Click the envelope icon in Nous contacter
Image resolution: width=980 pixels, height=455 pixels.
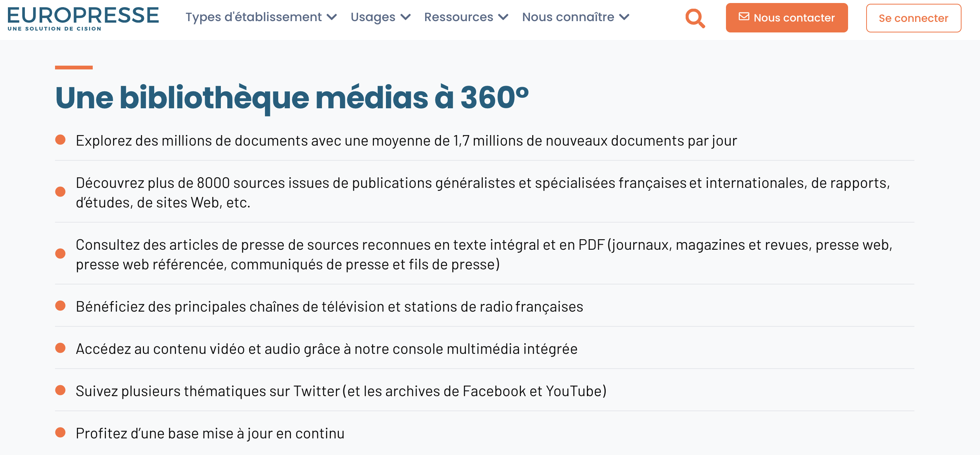coord(744,17)
